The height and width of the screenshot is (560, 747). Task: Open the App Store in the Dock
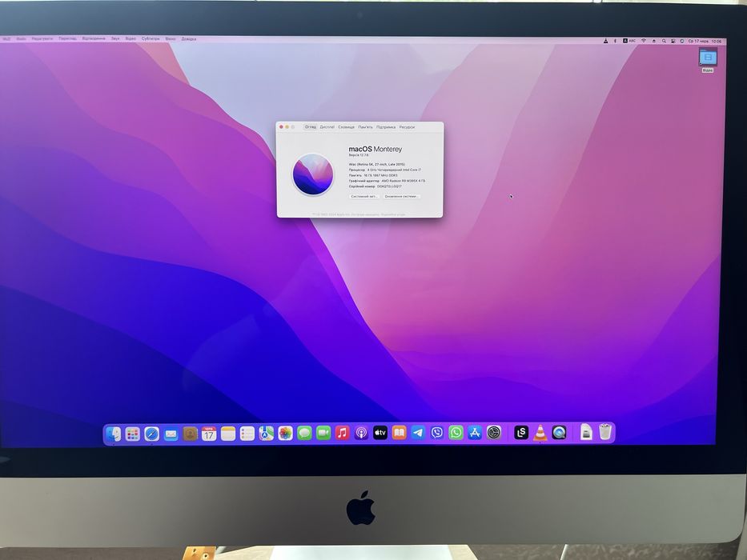point(475,432)
